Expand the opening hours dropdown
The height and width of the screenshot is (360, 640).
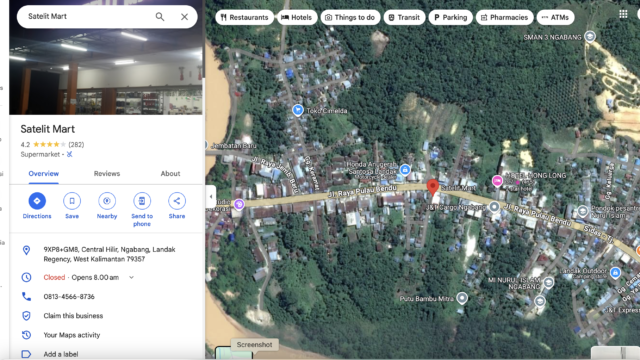click(x=131, y=278)
